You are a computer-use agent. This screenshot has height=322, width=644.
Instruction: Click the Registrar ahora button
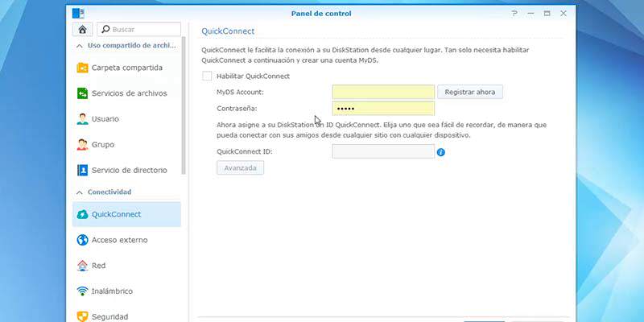point(470,92)
